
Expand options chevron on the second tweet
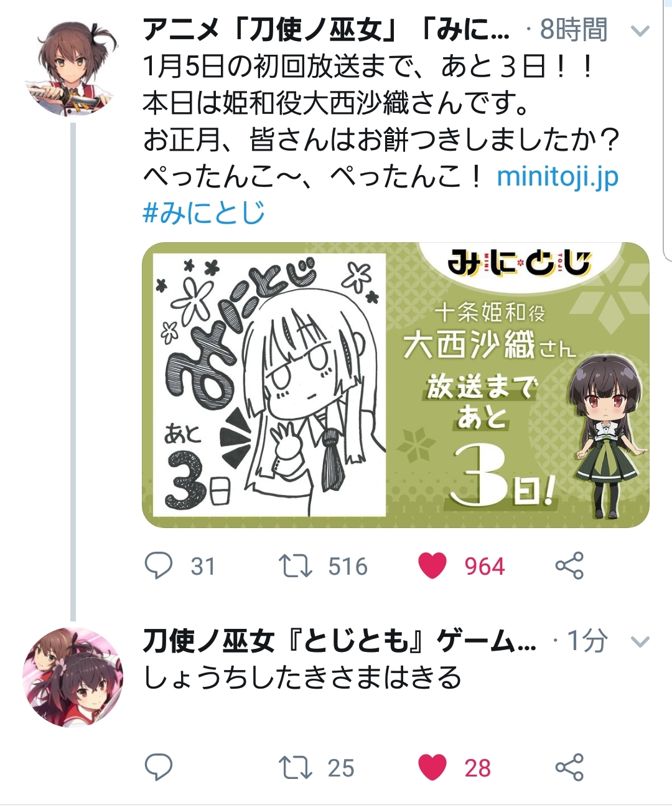640,641
